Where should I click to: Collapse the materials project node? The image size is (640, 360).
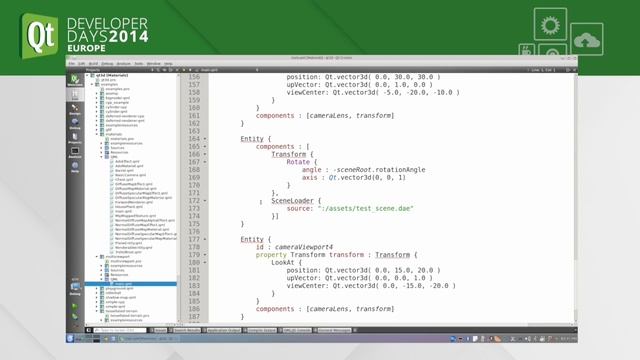(x=97, y=134)
